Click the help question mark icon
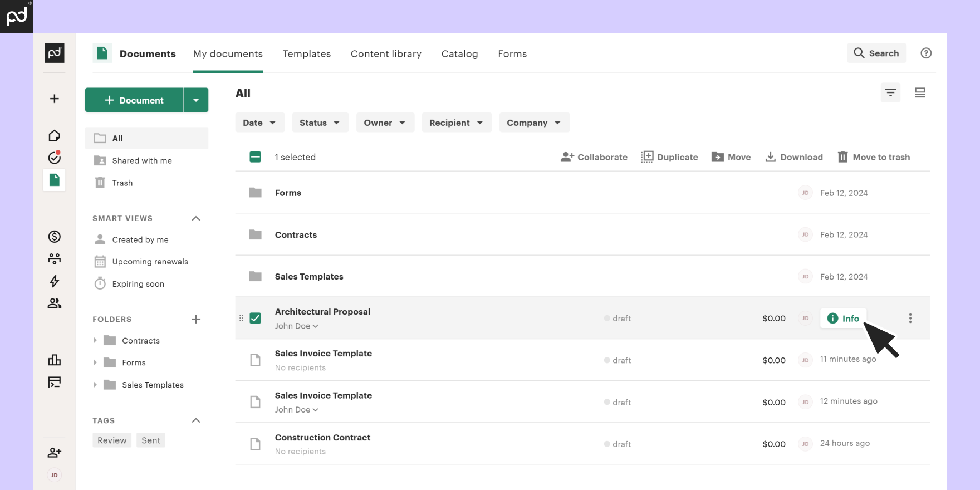The image size is (980, 490). pos(926,53)
